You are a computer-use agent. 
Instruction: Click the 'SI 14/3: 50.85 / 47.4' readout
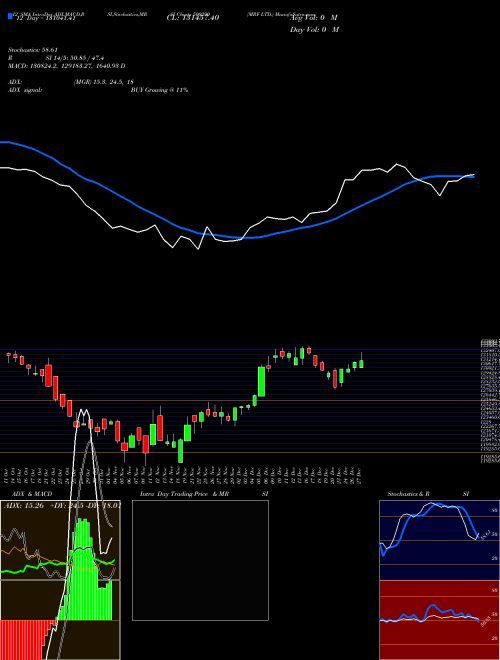pos(75,58)
